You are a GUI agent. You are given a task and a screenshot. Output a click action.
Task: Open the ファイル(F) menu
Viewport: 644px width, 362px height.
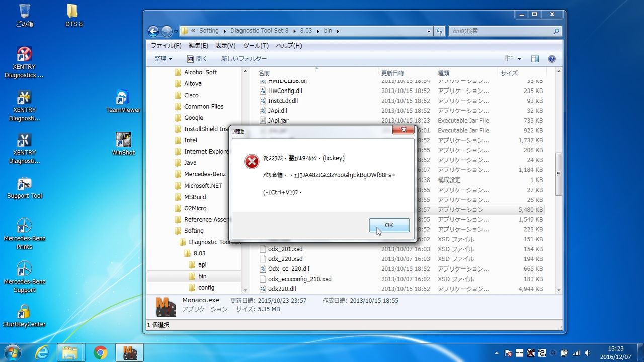[166, 46]
